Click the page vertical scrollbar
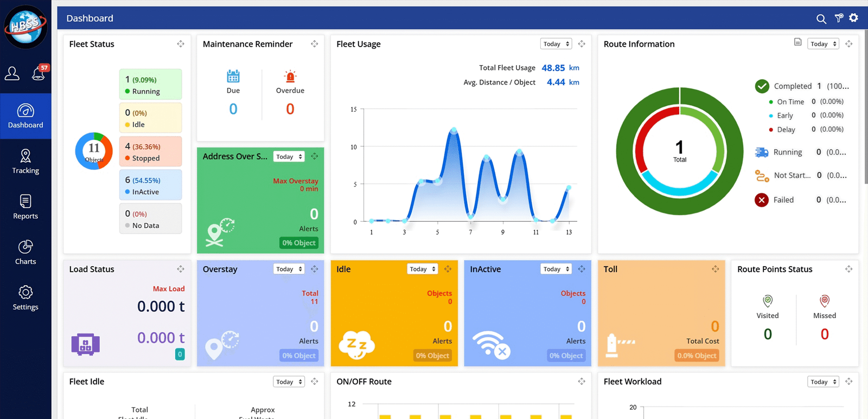868x419 pixels. tap(865, 108)
